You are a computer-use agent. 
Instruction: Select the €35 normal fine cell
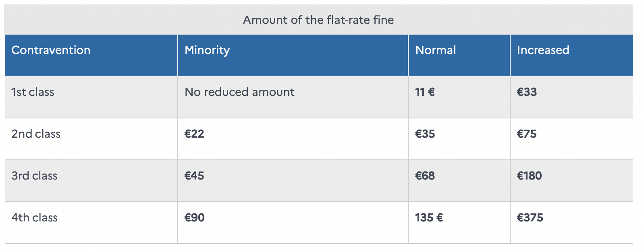click(x=425, y=134)
